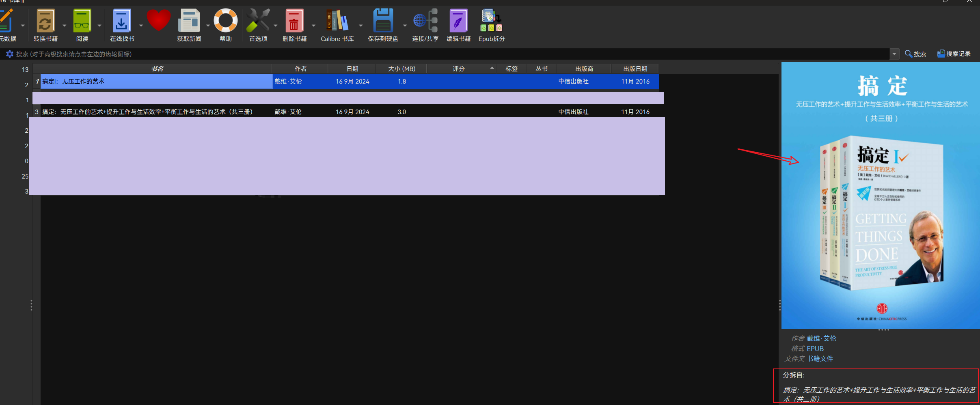Sort by 出版日期 column header

635,69
